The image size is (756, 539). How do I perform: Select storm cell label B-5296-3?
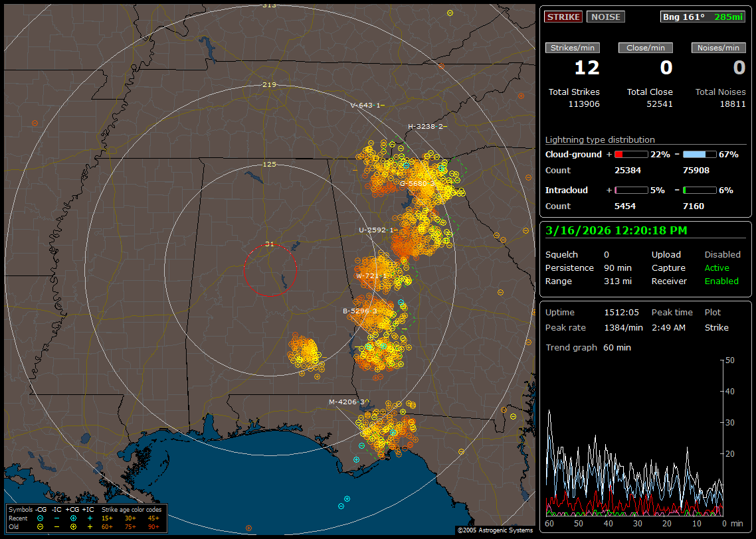pos(359,311)
